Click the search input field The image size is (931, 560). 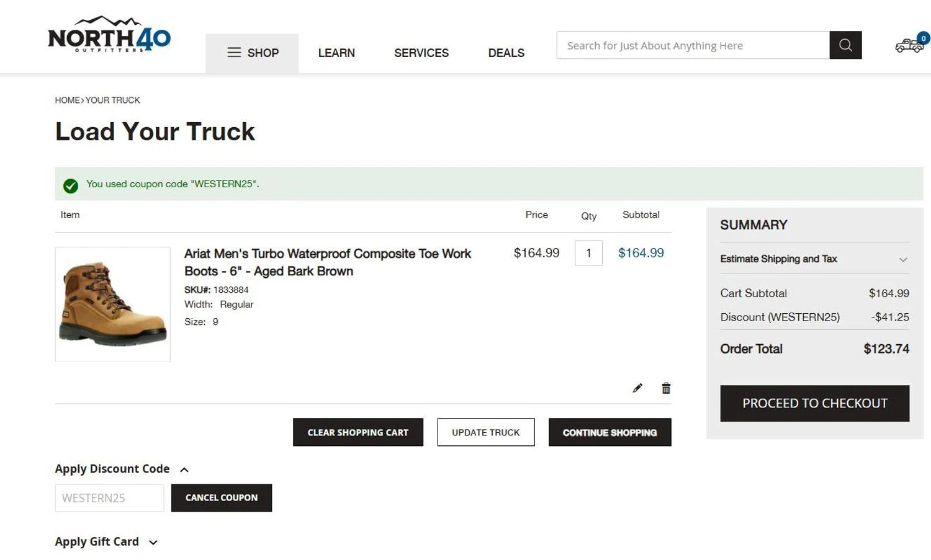pos(693,45)
